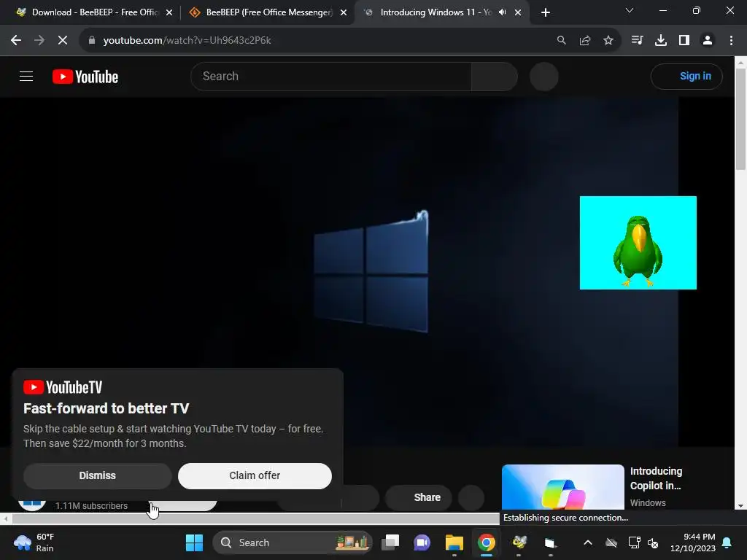Viewport: 747px width, 560px height.
Task: Click the muted volume icon in system tray
Action: coord(653,542)
